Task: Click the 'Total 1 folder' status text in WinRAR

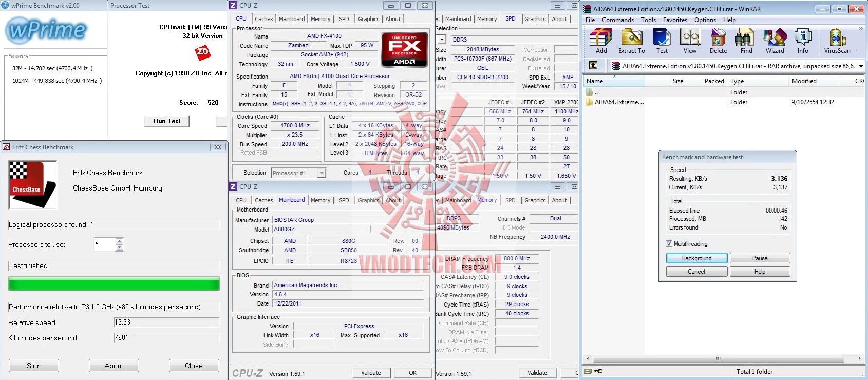Action: (754, 372)
